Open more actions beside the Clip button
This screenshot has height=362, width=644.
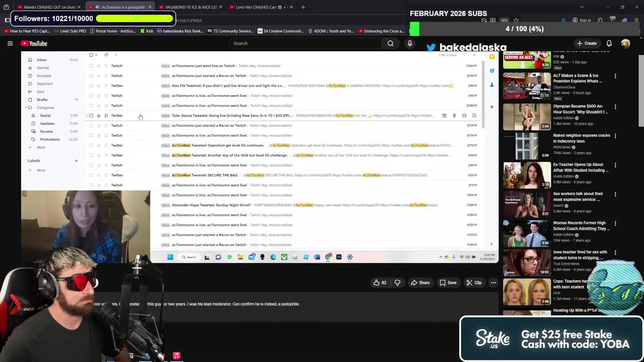pyautogui.click(x=493, y=283)
